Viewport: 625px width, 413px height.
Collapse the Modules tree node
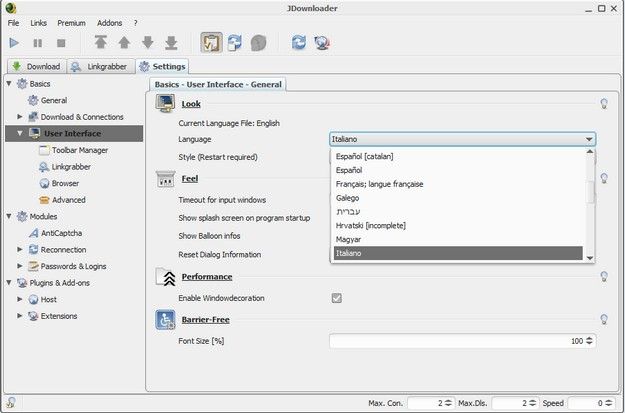click(x=9, y=216)
